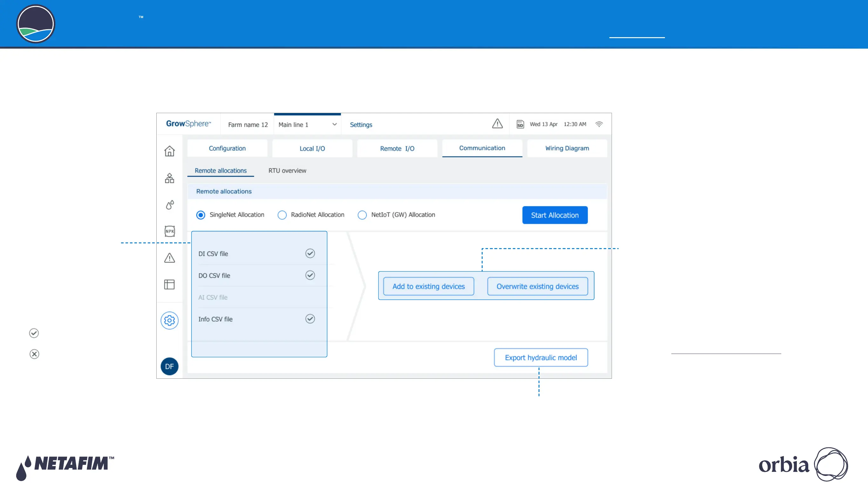Open the table layout sidebar icon

(x=169, y=284)
